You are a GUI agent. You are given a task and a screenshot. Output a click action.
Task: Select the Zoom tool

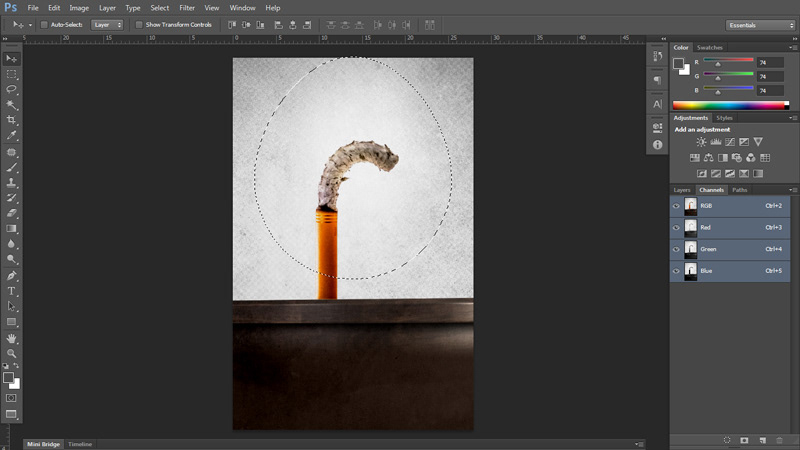12,353
